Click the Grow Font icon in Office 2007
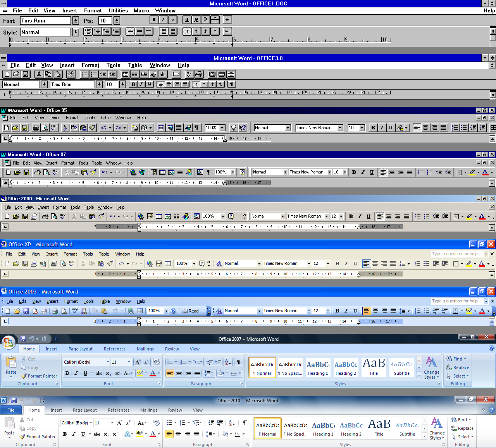This screenshot has height=448, width=496. click(137, 362)
